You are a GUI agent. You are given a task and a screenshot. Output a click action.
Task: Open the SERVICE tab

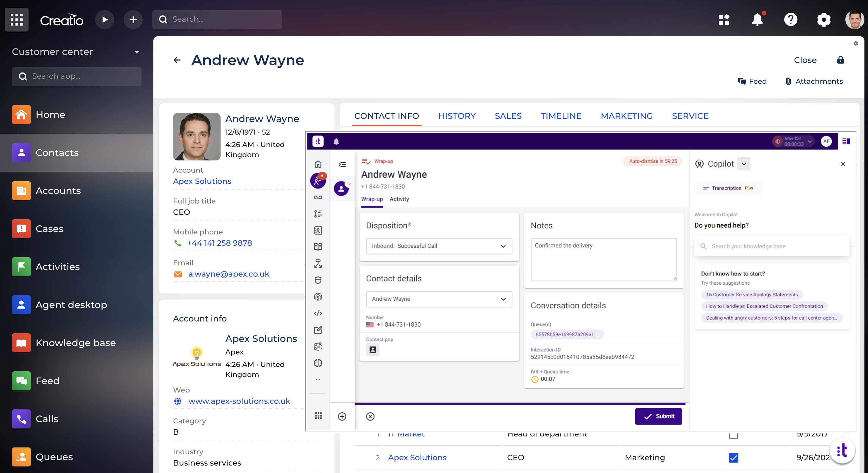point(690,116)
